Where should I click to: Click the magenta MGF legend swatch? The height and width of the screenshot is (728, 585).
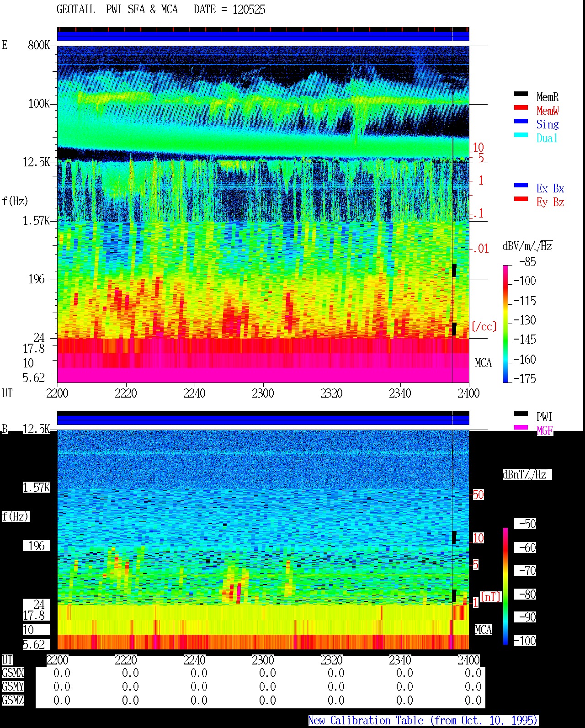point(521,428)
